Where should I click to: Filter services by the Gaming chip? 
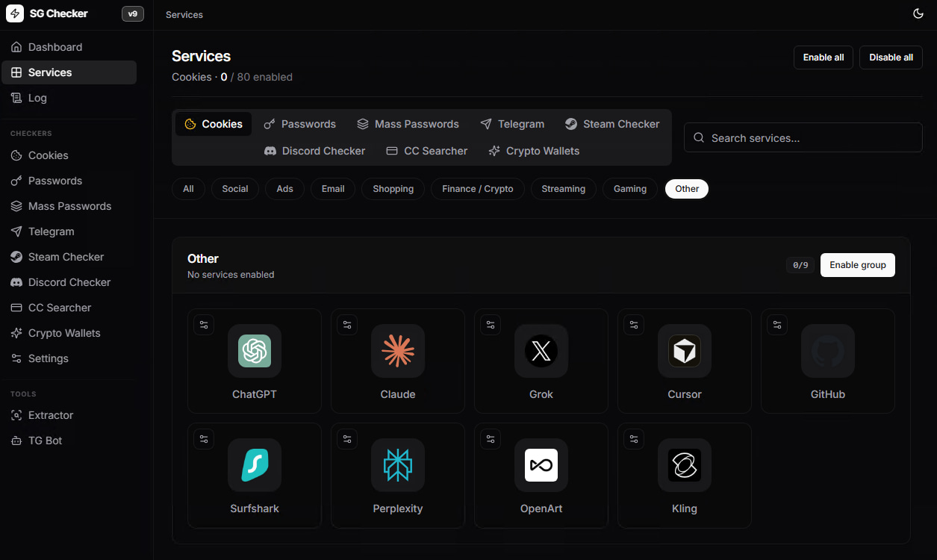(630, 189)
